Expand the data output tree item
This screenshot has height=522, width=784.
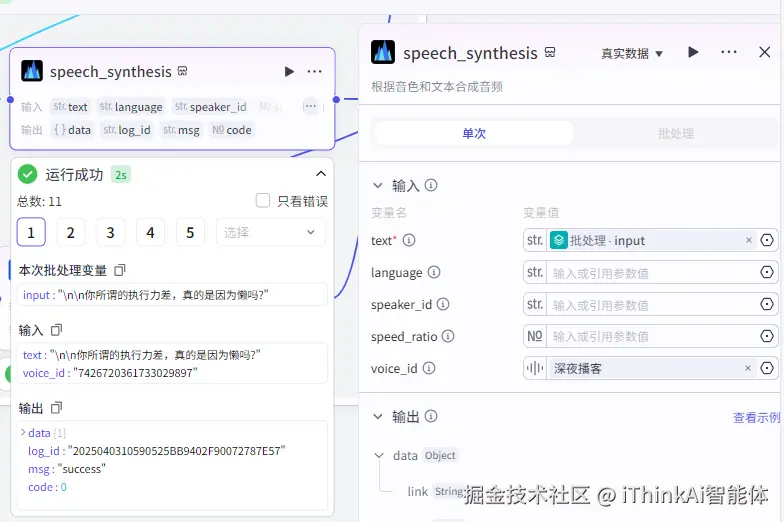(x=23, y=432)
